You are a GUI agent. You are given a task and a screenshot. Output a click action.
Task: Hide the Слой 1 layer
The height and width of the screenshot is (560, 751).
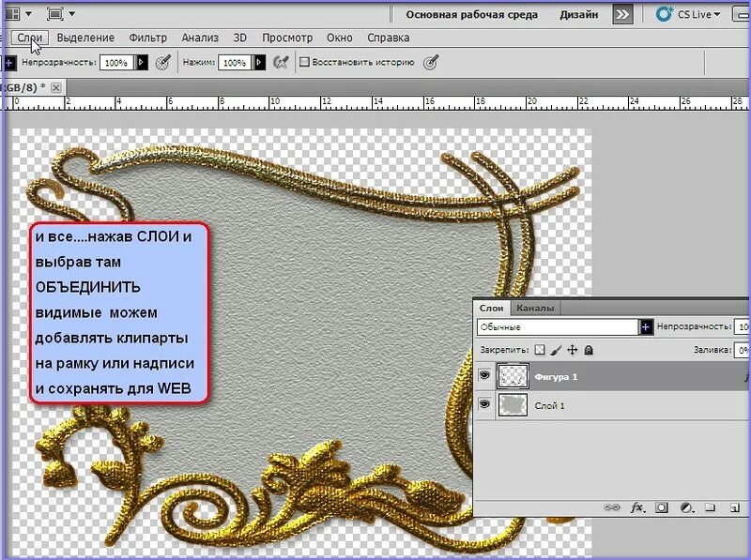(484, 404)
